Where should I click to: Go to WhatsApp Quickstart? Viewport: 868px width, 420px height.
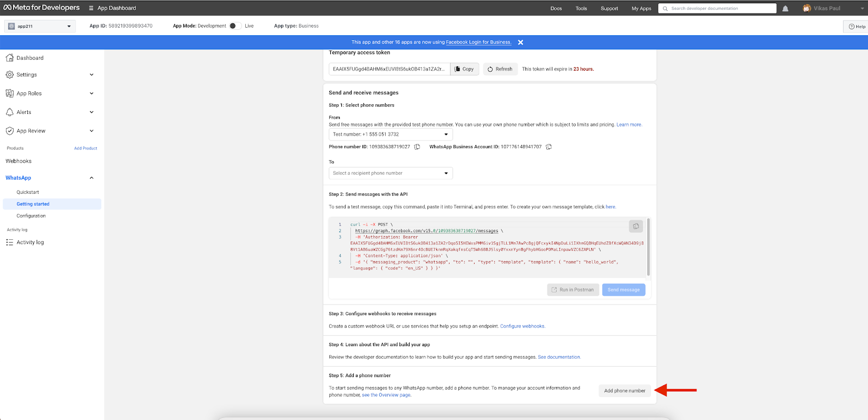(x=28, y=192)
